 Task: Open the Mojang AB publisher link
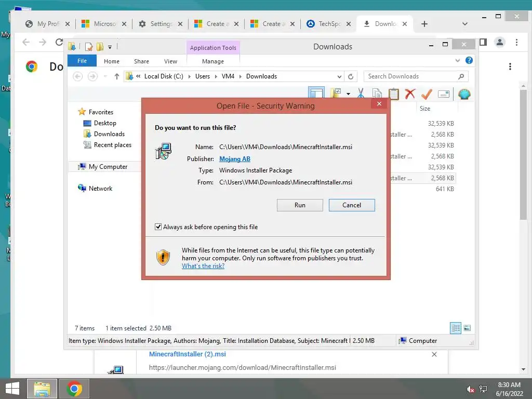click(235, 159)
